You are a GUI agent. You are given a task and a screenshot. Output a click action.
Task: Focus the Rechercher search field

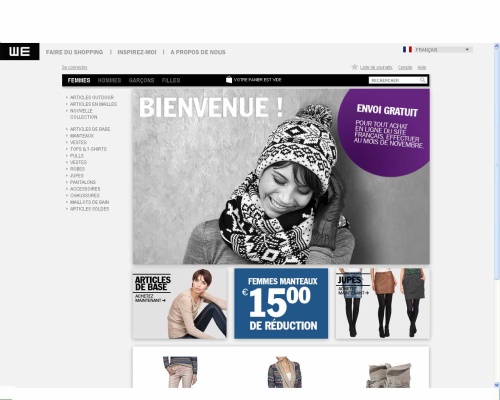[394, 80]
